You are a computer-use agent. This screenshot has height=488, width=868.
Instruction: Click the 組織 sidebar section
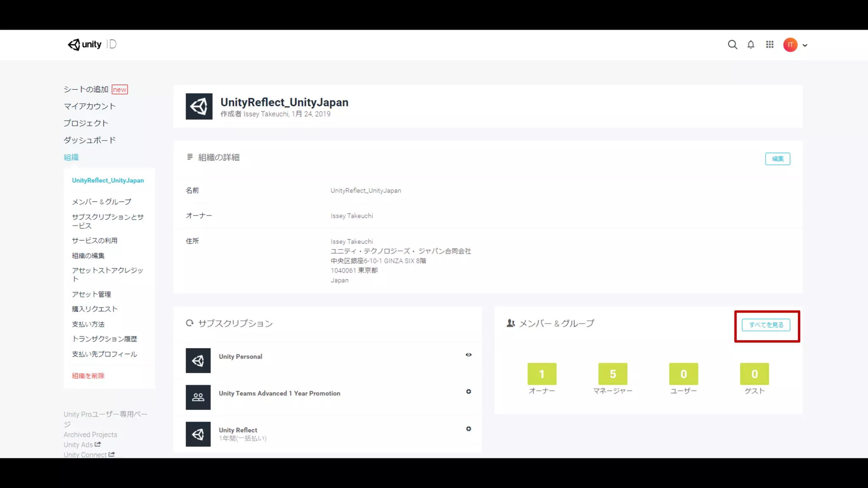tap(71, 157)
